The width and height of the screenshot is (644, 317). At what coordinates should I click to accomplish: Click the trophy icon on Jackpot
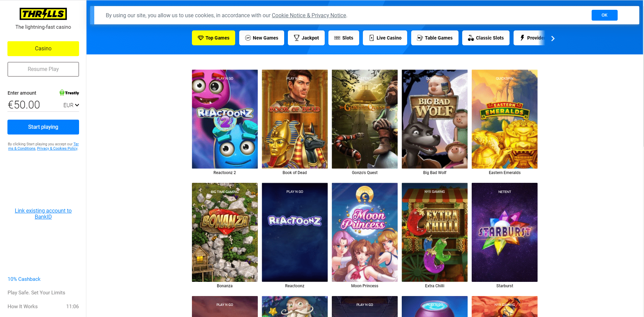click(297, 38)
